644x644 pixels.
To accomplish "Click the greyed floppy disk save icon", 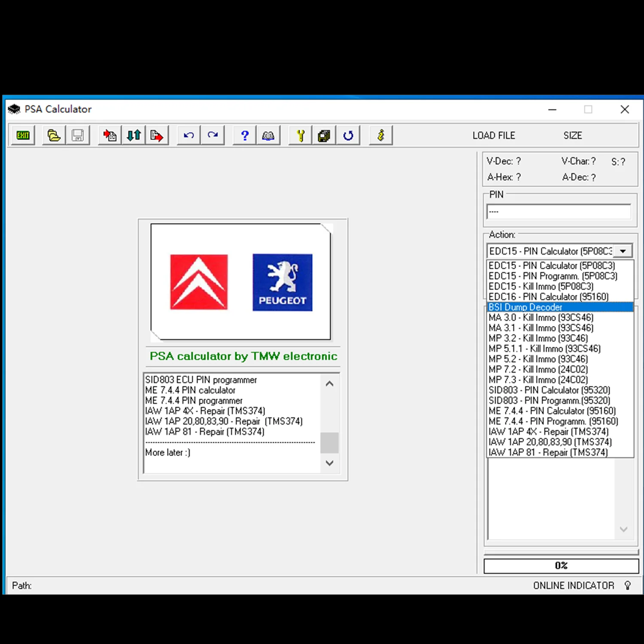I will (78, 136).
